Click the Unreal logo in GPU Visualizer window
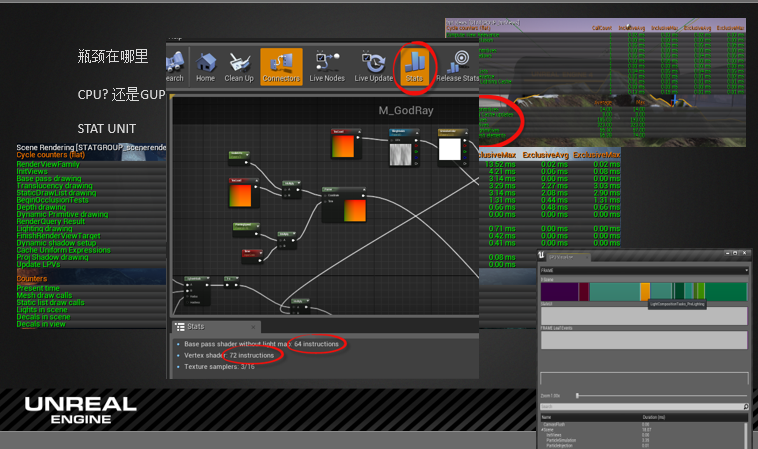Screen dimensions: 758x449 [541, 254]
